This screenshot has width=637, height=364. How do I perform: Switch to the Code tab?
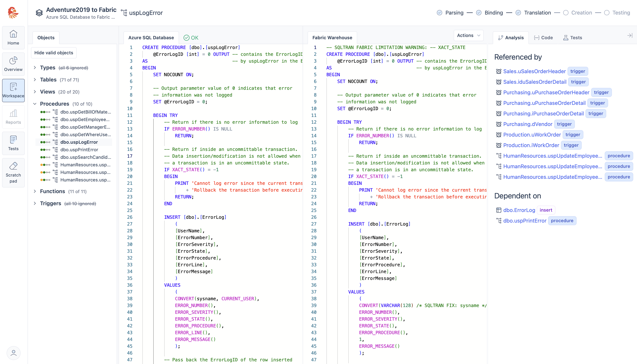coord(543,38)
